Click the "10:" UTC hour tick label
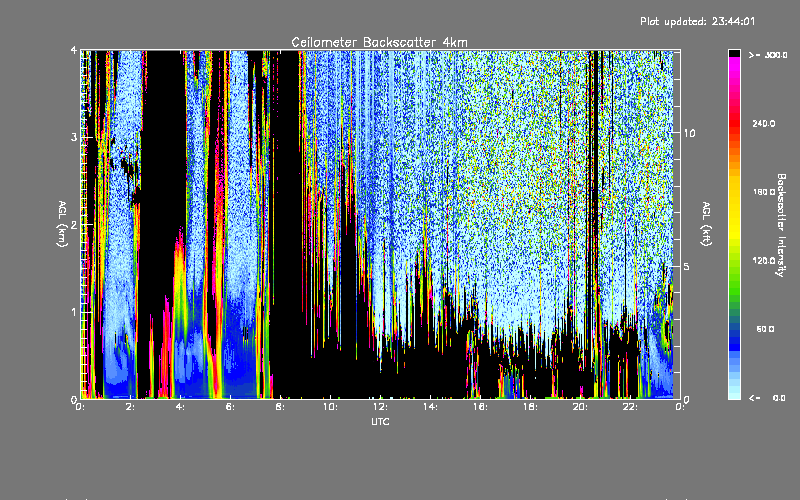The height and width of the screenshot is (500, 800). coord(330,407)
